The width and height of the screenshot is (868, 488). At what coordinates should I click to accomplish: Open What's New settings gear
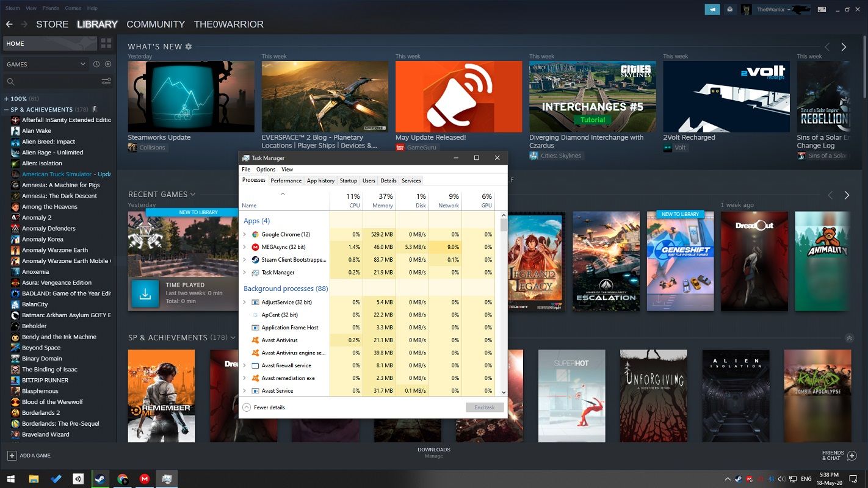click(x=188, y=46)
